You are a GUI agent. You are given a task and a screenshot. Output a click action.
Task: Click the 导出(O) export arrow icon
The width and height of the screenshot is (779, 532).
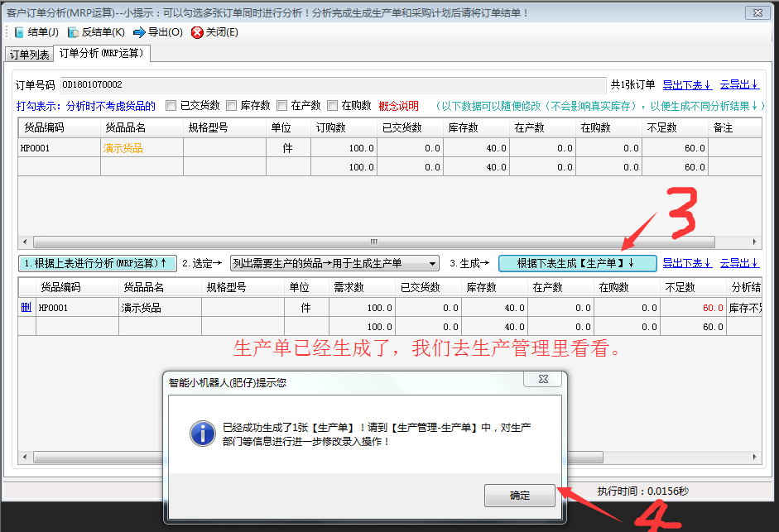[x=140, y=32]
